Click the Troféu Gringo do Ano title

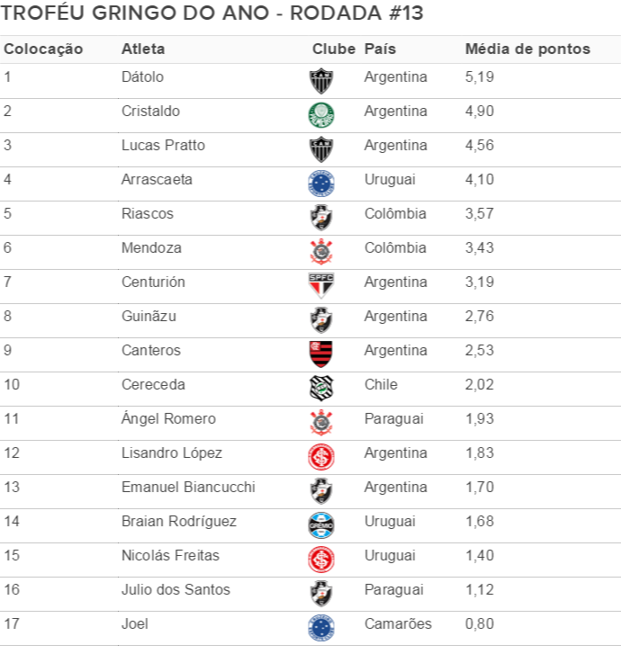click(x=211, y=13)
